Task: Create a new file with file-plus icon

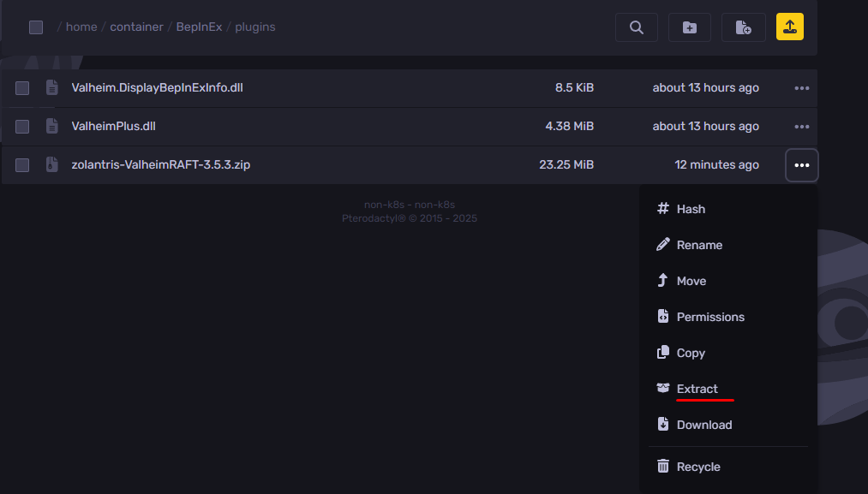Action: [744, 27]
